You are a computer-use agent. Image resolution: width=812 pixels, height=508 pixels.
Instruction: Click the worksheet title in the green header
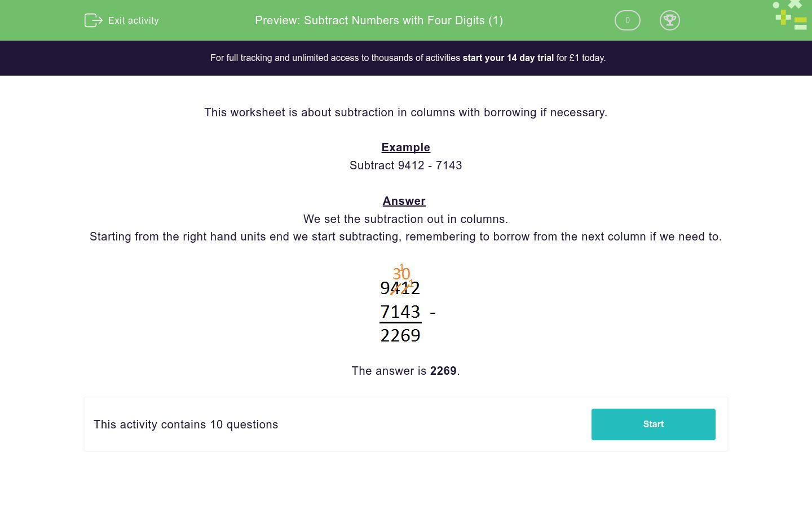[379, 20]
